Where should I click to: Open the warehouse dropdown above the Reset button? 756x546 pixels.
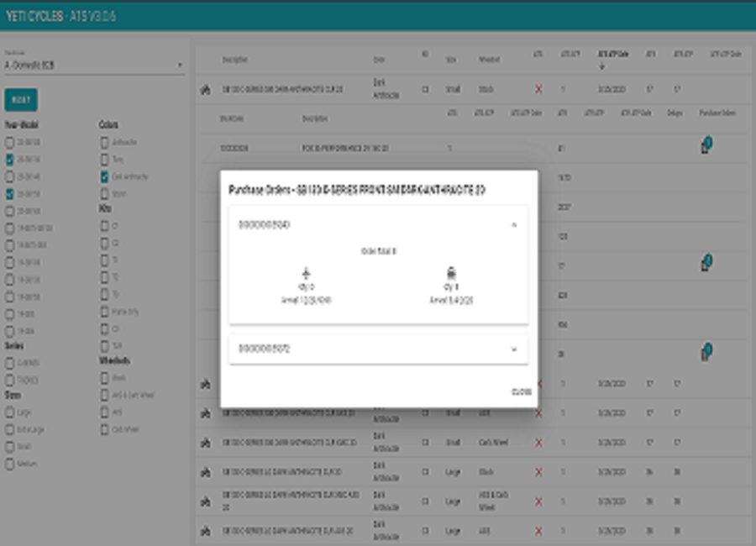pyautogui.click(x=94, y=66)
